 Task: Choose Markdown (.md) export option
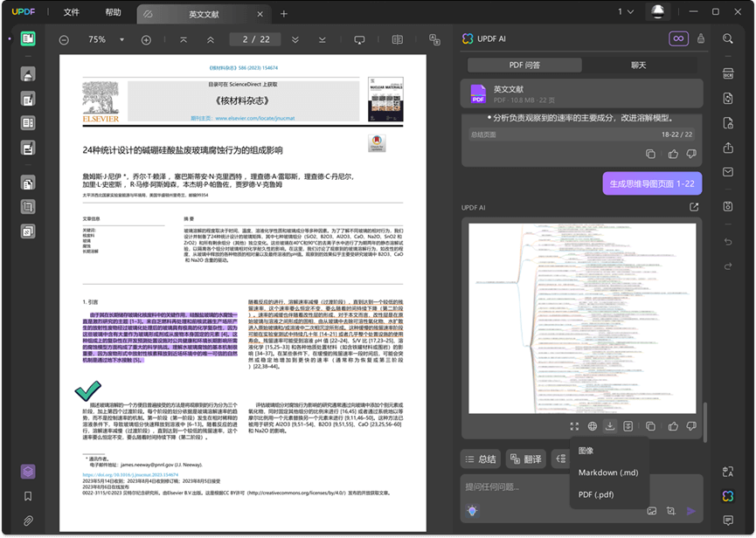point(609,472)
